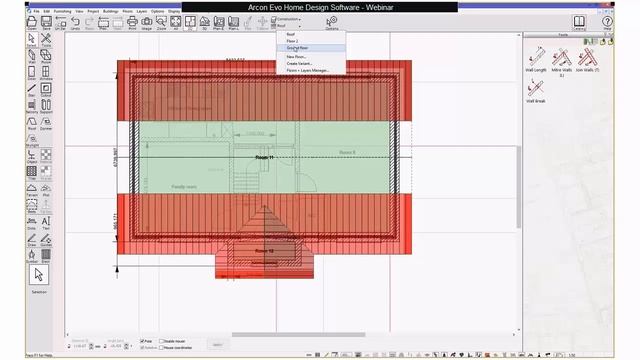Image resolution: width=640 pixels, height=360 pixels.
Task: Choose Ground floor in the floor list
Action: coord(311,48)
